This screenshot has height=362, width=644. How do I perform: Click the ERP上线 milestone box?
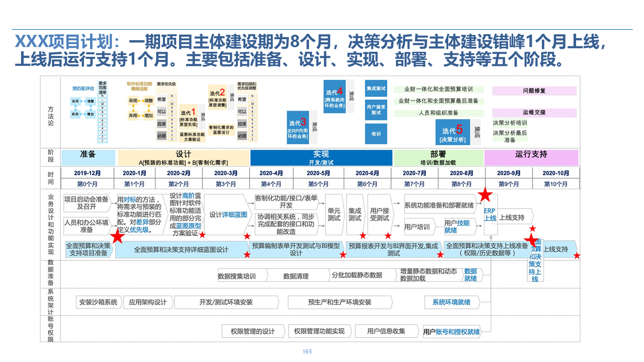click(x=491, y=215)
